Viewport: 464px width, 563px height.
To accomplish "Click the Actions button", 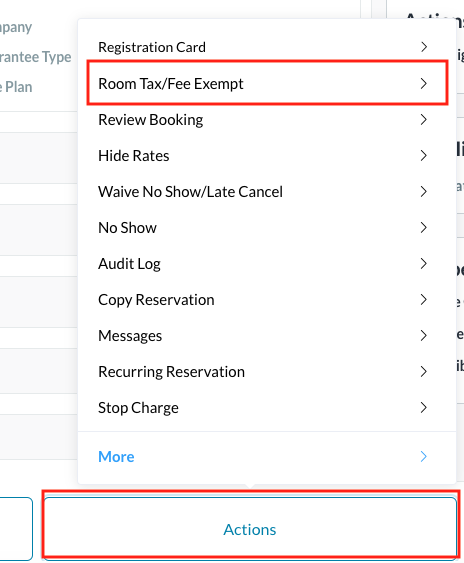I will [x=250, y=529].
